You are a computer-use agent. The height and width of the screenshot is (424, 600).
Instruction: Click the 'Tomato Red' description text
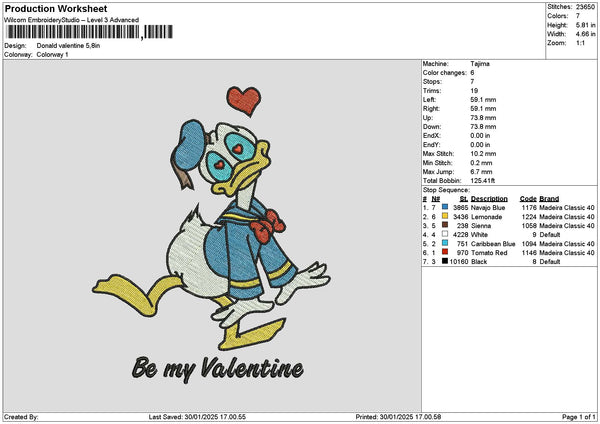(489, 253)
